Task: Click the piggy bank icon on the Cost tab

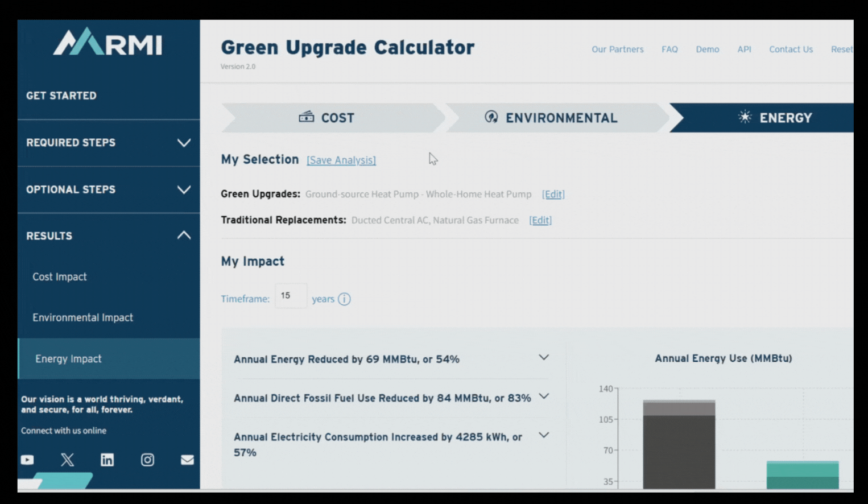Action: pos(307,117)
